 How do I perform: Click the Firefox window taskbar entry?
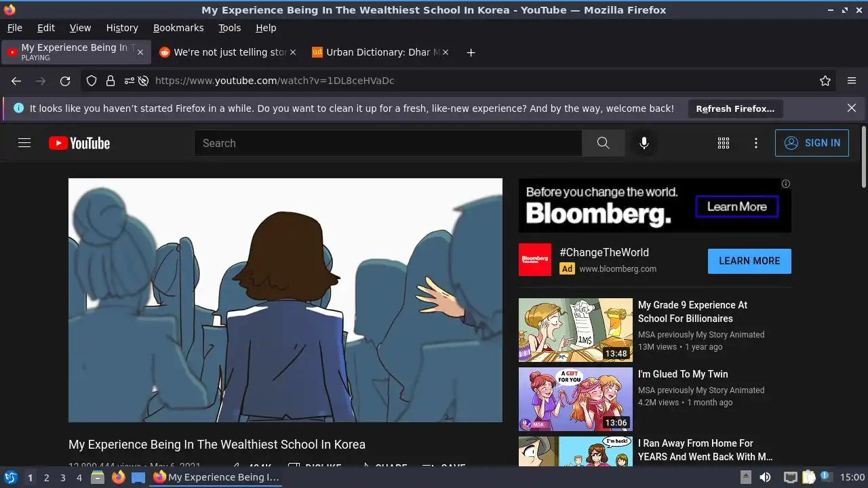point(216,477)
